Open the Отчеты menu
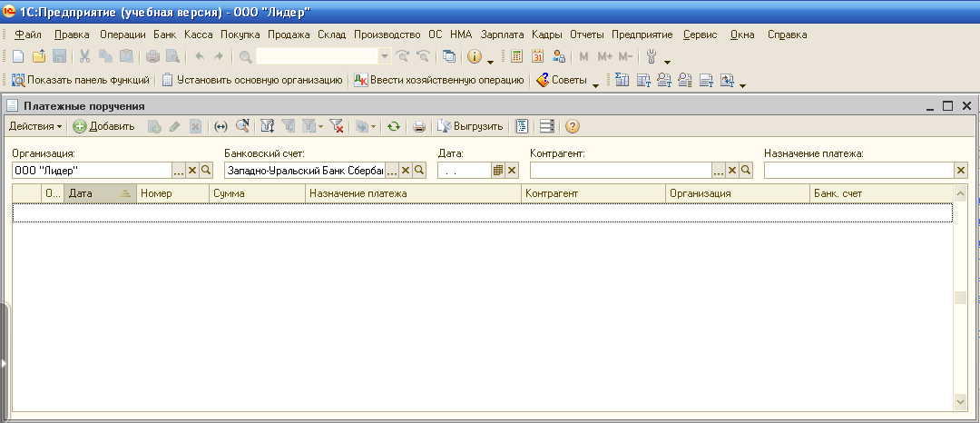 (x=587, y=35)
